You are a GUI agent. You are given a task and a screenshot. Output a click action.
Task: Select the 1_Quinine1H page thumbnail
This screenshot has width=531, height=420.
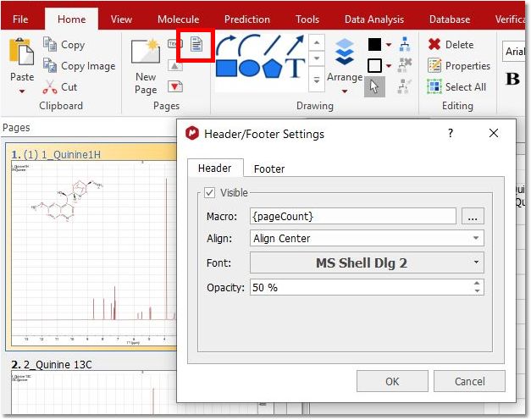93,246
